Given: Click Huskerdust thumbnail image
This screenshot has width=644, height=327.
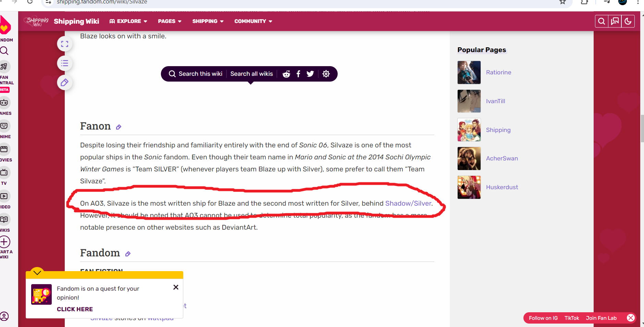Looking at the screenshot, I should pos(469,187).
